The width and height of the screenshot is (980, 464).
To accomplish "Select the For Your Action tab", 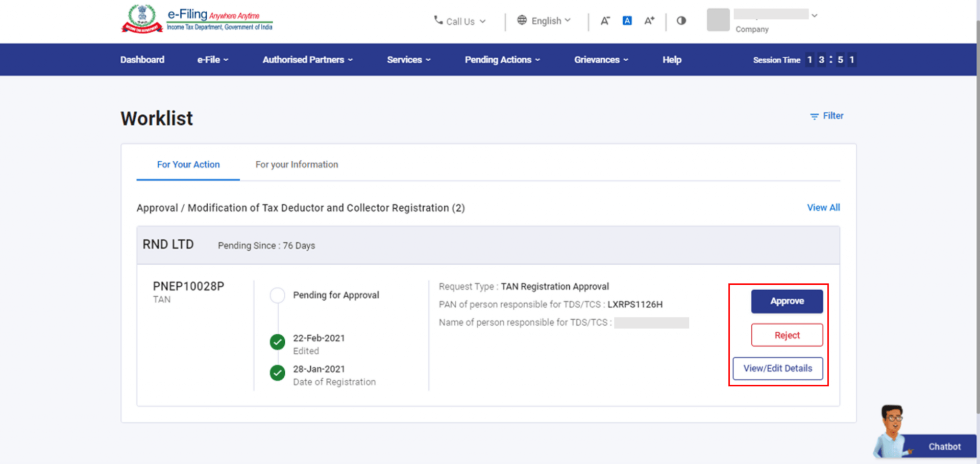I will tap(188, 164).
